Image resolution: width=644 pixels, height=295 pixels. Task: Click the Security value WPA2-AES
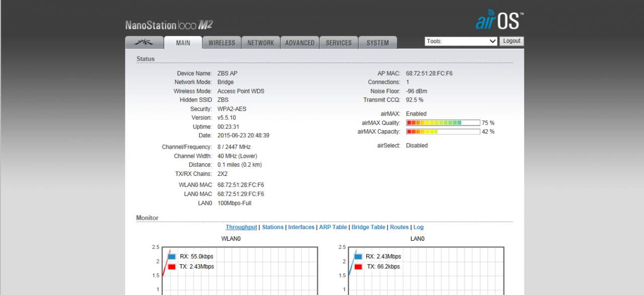pos(232,109)
